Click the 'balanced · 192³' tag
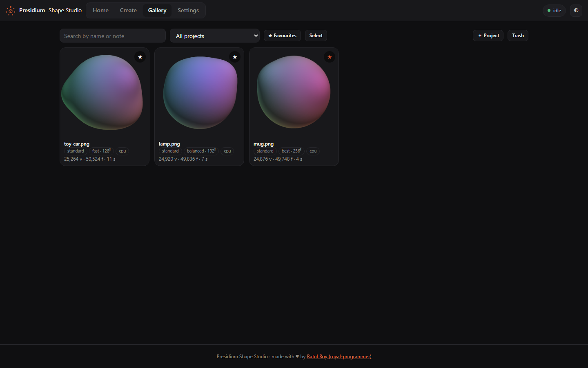The image size is (588, 368). coord(201,151)
